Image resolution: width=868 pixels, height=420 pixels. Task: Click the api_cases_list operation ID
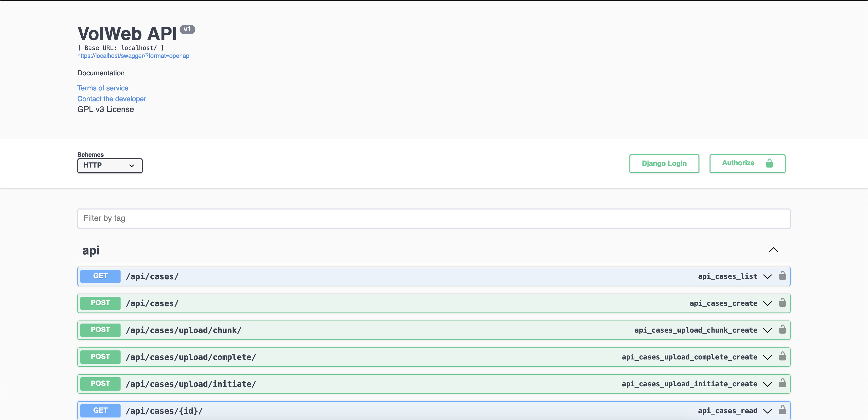[x=728, y=276]
